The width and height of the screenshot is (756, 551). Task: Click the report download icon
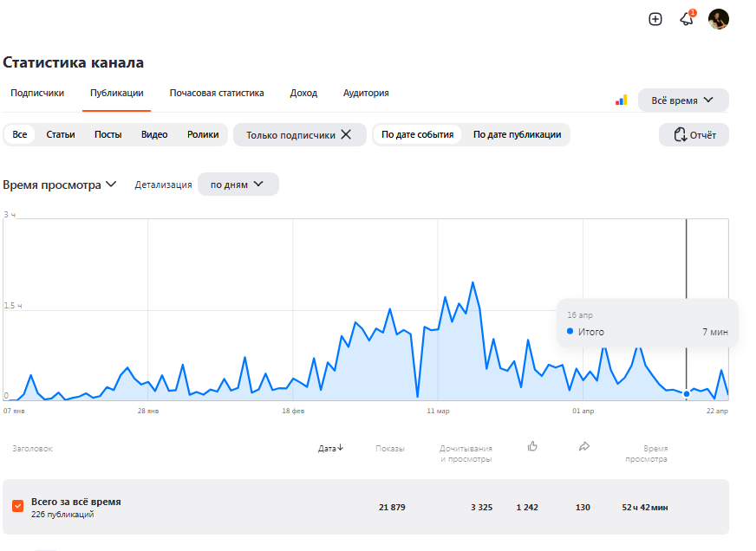680,134
